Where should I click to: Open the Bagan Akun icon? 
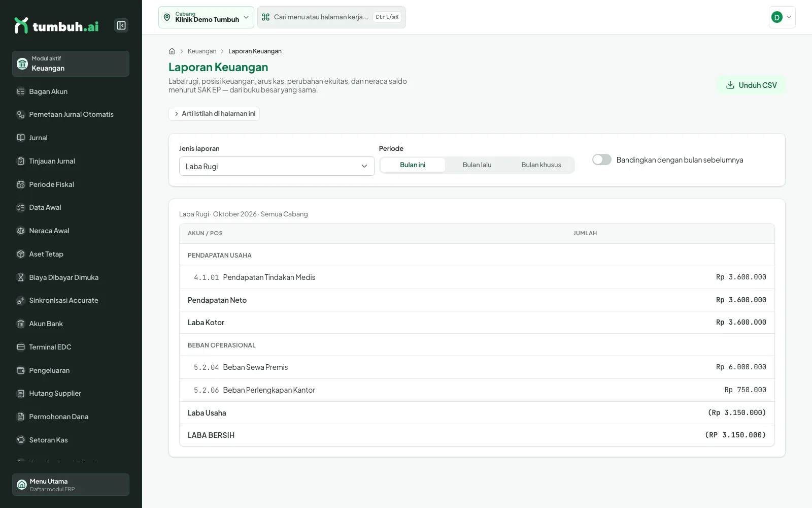pyautogui.click(x=21, y=91)
